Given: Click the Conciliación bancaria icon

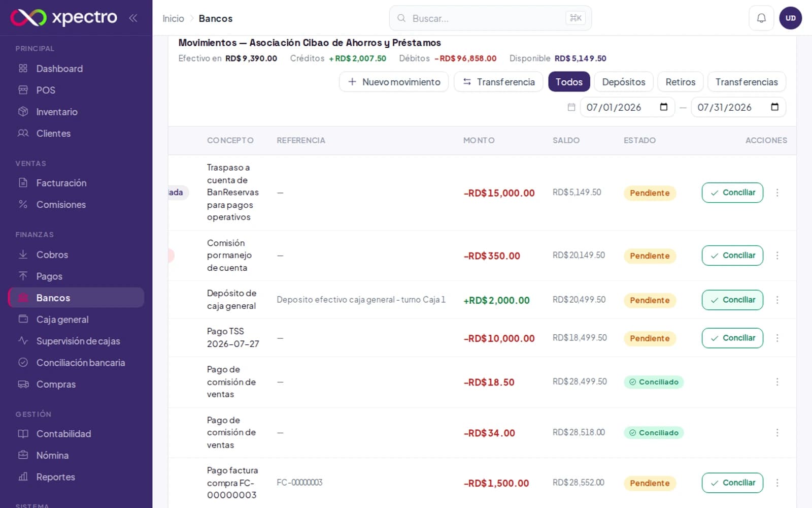Looking at the screenshot, I should [x=23, y=362].
